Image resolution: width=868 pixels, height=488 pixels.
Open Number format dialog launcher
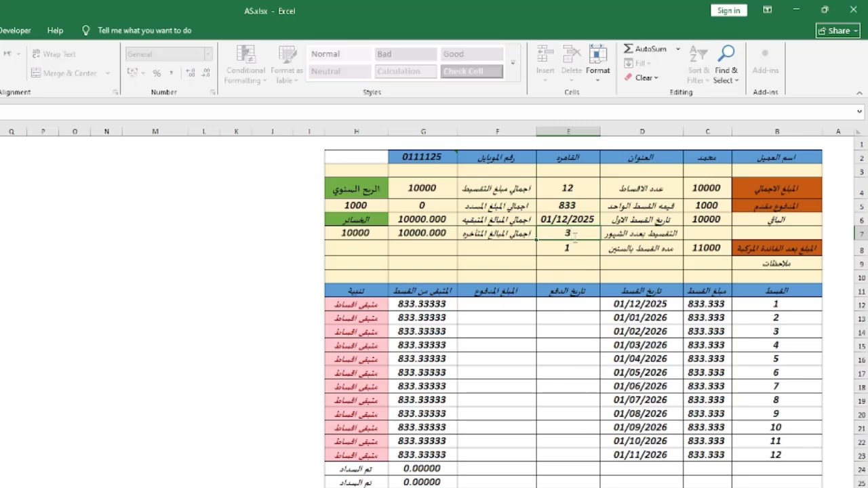coord(212,92)
